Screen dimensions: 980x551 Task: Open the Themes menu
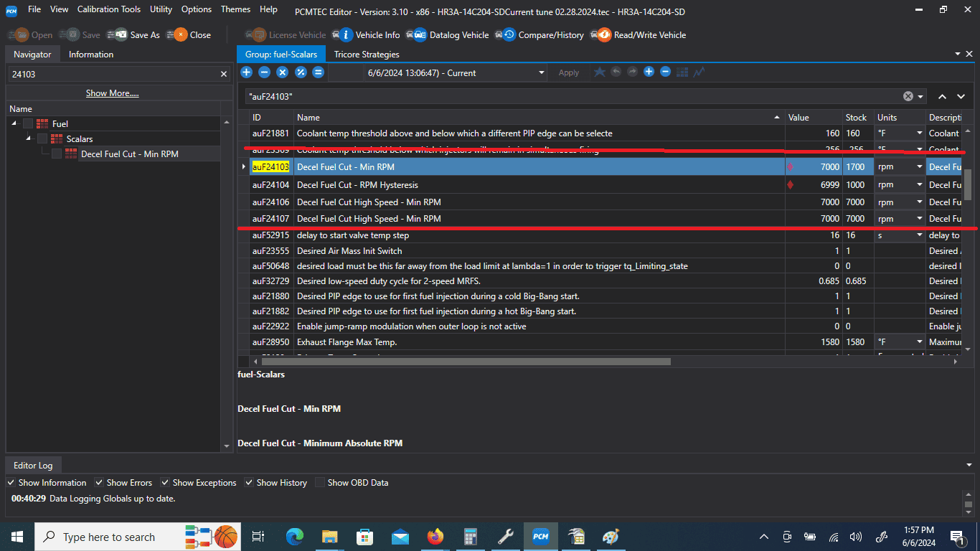235,9
